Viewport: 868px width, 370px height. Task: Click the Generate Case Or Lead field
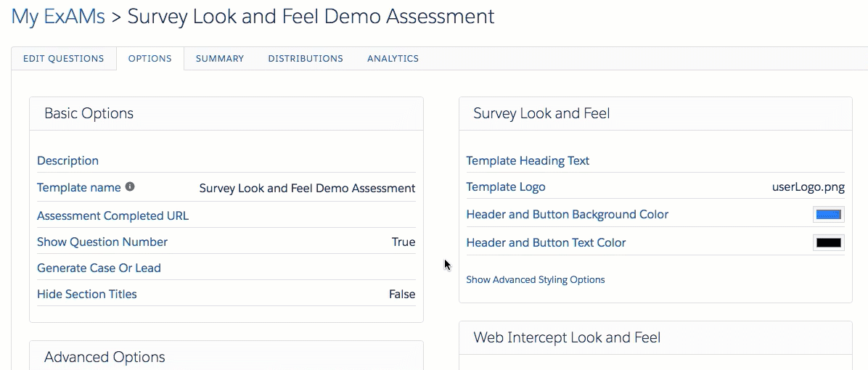pyautogui.click(x=99, y=268)
